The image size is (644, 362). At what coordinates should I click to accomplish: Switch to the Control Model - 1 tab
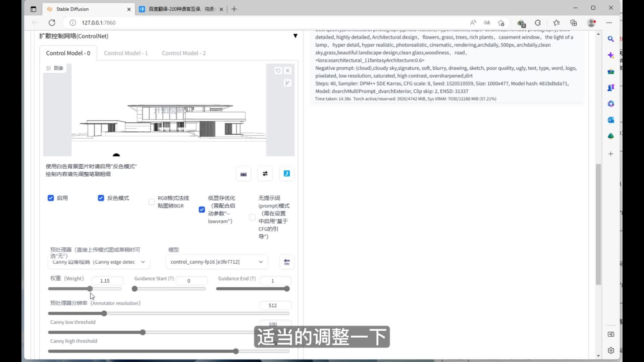[126, 53]
